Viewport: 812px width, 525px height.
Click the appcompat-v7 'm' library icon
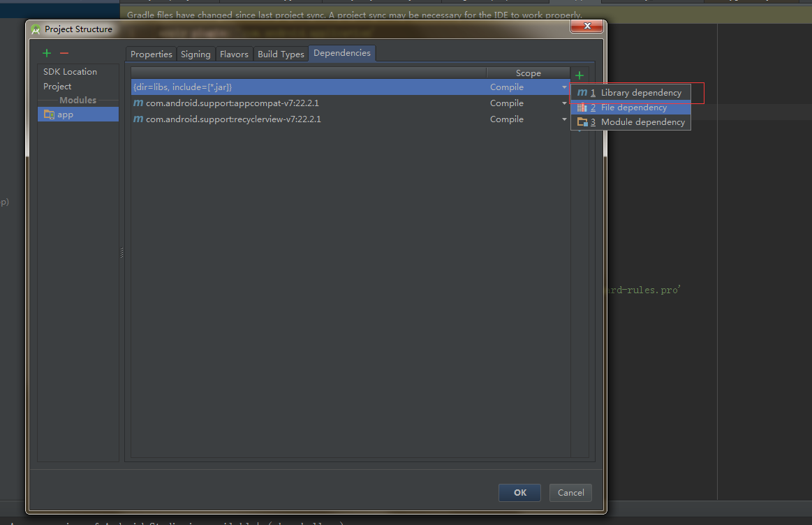(138, 103)
